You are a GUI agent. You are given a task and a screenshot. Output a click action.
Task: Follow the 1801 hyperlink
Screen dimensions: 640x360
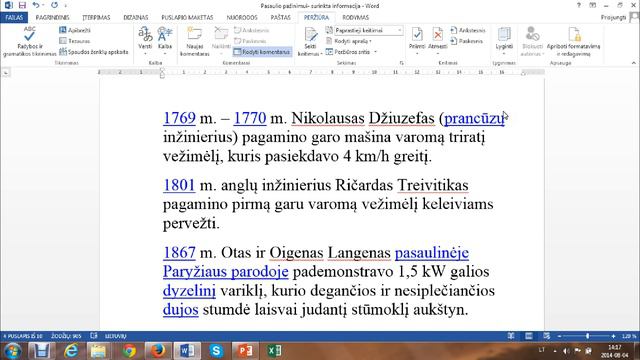[179, 185]
